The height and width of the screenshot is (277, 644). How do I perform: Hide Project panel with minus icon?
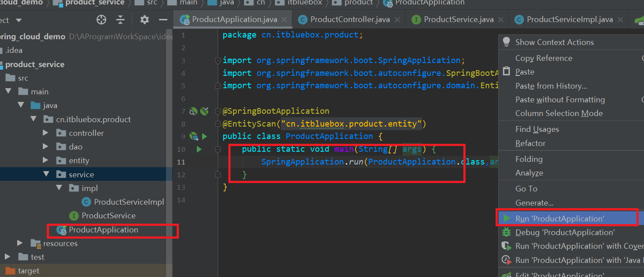[163, 20]
